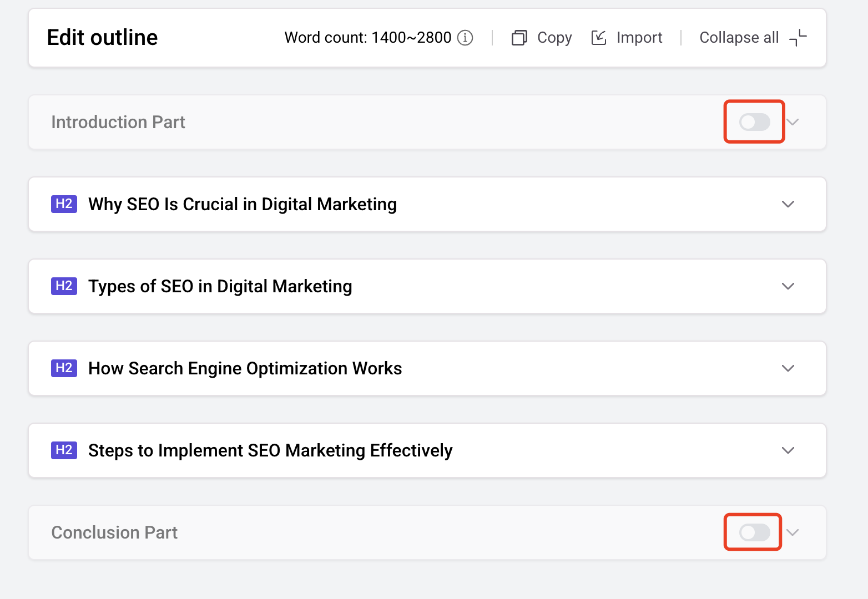Click H2 badge of Why SEO Is Crucial
This screenshot has height=599, width=868.
pyautogui.click(x=64, y=204)
